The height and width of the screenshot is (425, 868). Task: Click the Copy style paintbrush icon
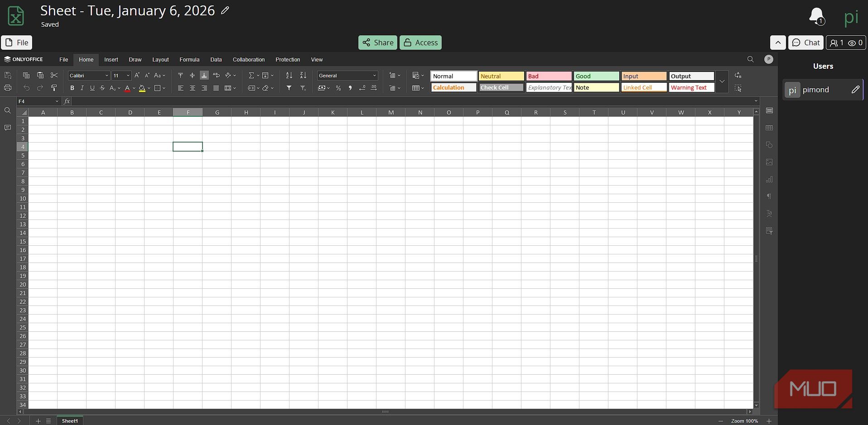coord(54,88)
